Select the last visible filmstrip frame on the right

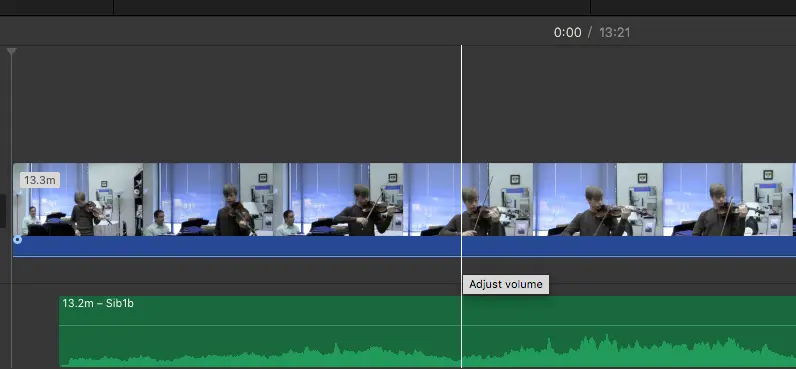point(729,199)
